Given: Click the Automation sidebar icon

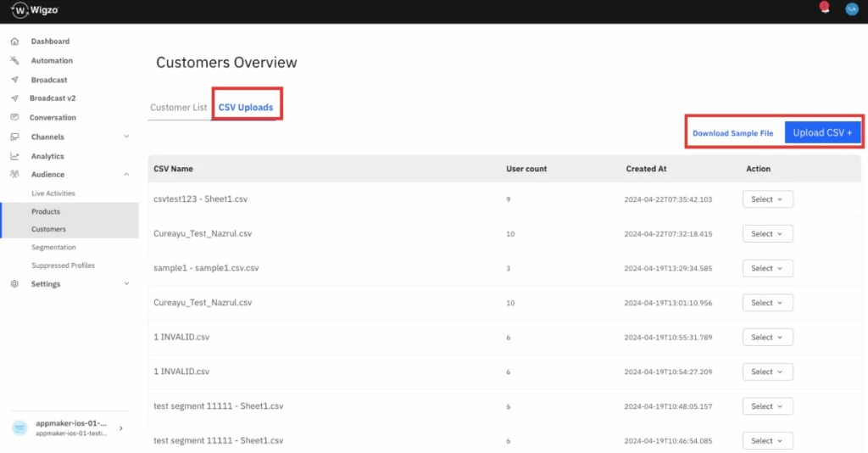Looking at the screenshot, I should (14, 61).
